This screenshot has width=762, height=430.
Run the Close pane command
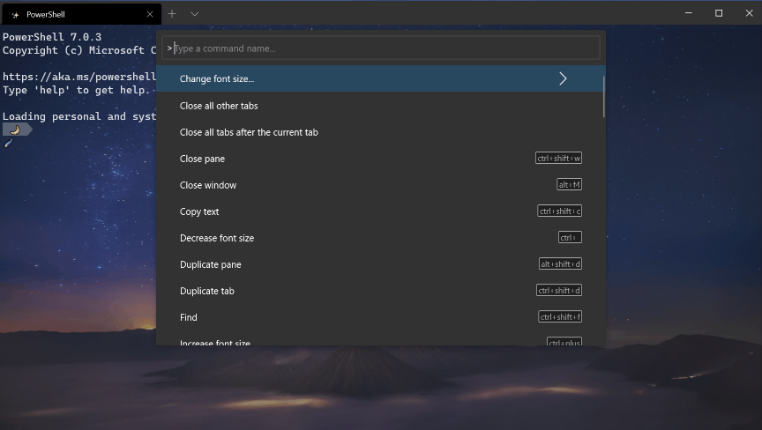(202, 159)
